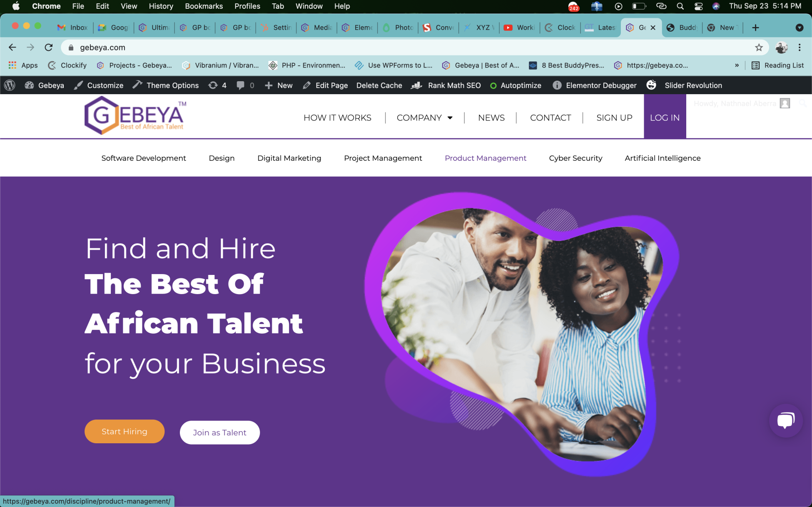This screenshot has width=812, height=507.
Task: Open the Product Management discipline link
Action: pyautogui.click(x=485, y=158)
